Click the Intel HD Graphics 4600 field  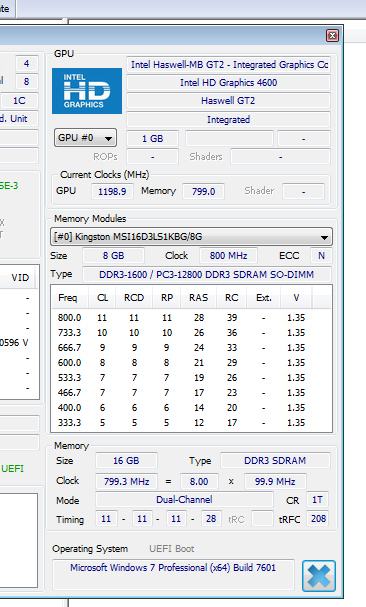(229, 83)
